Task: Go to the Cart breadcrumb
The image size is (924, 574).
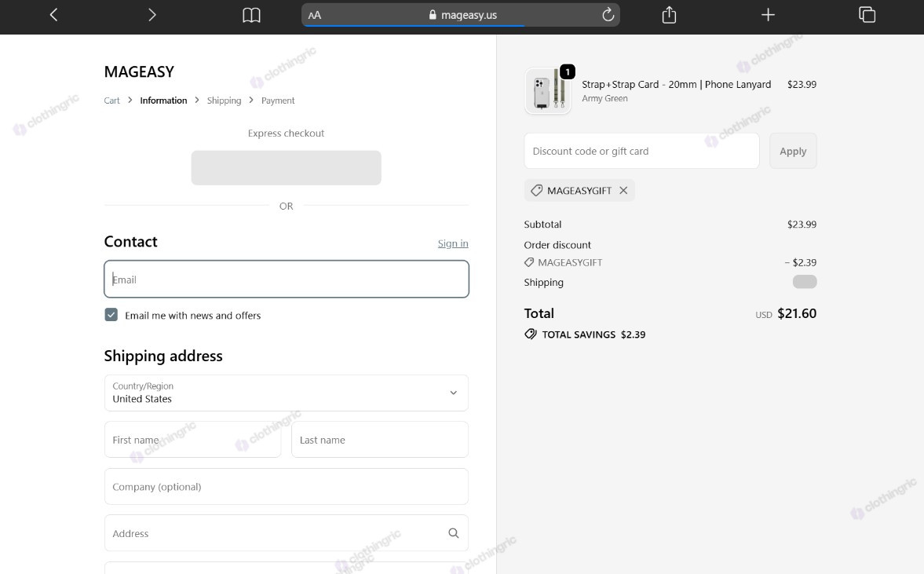Action: tap(112, 101)
